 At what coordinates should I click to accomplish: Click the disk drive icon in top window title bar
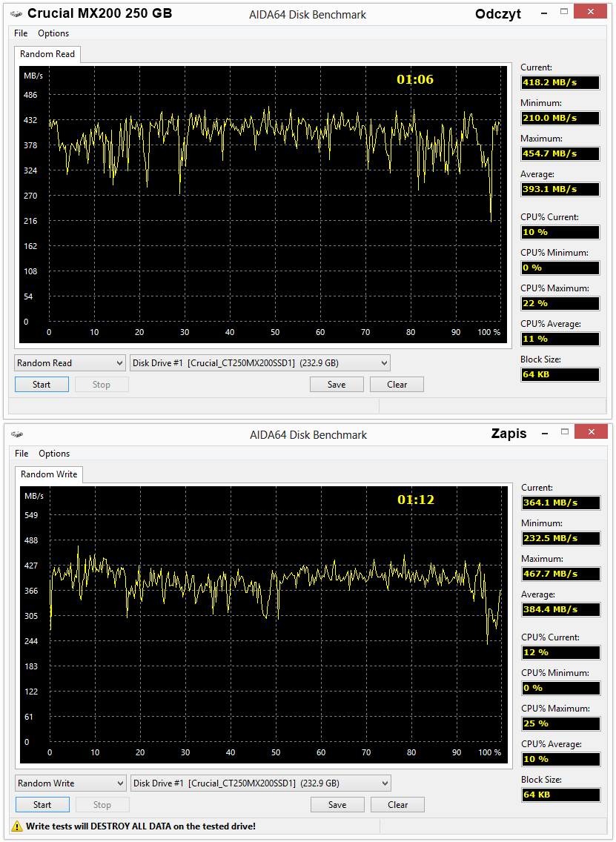click(x=16, y=13)
